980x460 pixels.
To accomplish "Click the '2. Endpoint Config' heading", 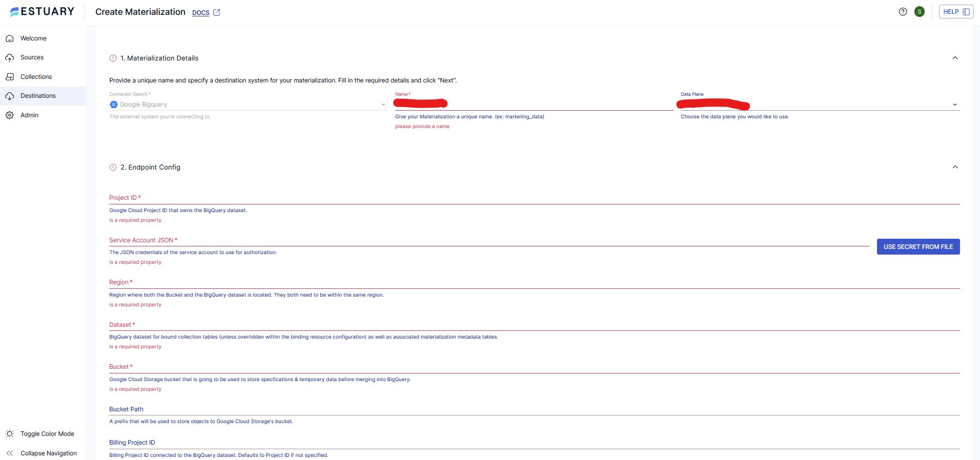I will (150, 168).
